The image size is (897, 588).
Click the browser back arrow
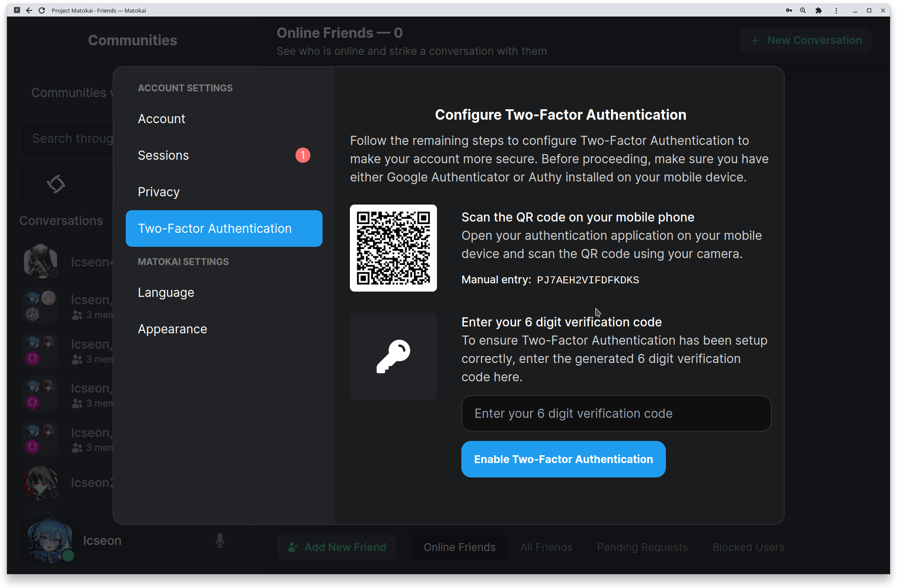click(x=29, y=10)
